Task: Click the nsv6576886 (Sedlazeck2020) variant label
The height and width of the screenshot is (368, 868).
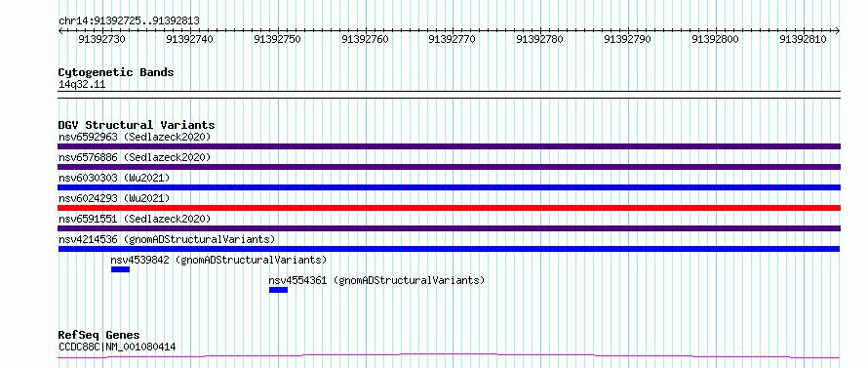Action: pos(135,157)
